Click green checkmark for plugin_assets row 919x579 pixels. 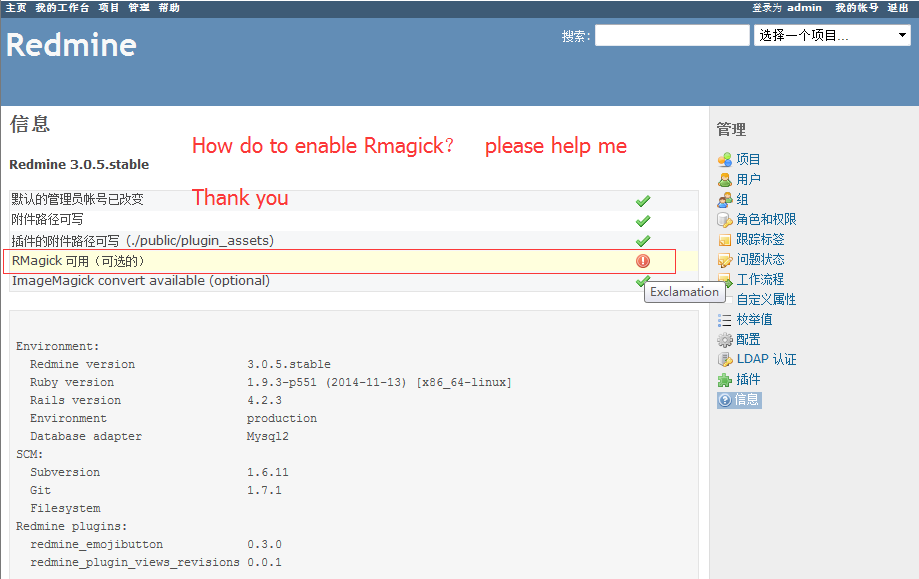click(643, 241)
